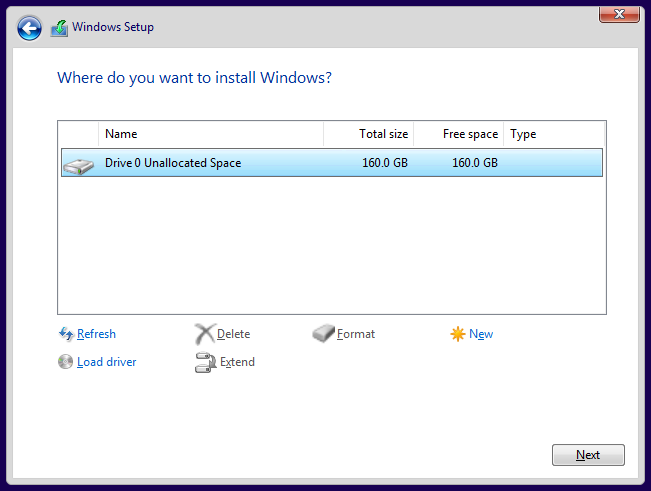Screen dimensions: 651x491
Task: Sort by the Name column header
Action: 210,134
